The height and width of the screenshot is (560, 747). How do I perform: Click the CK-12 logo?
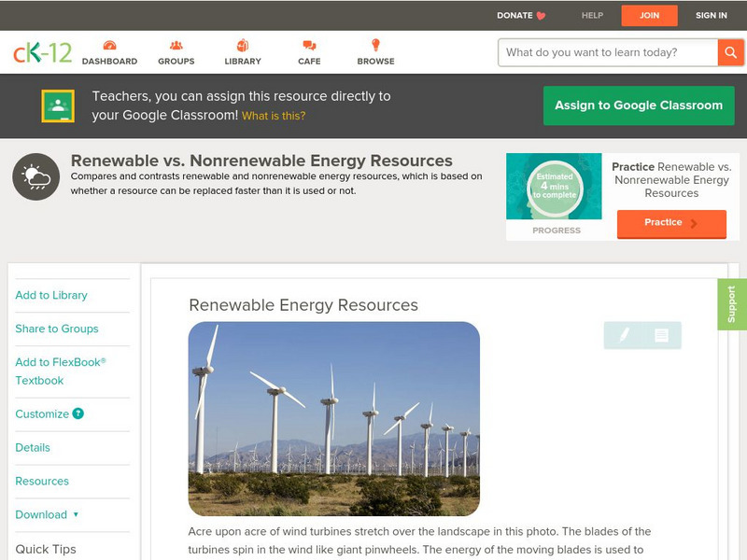point(42,53)
